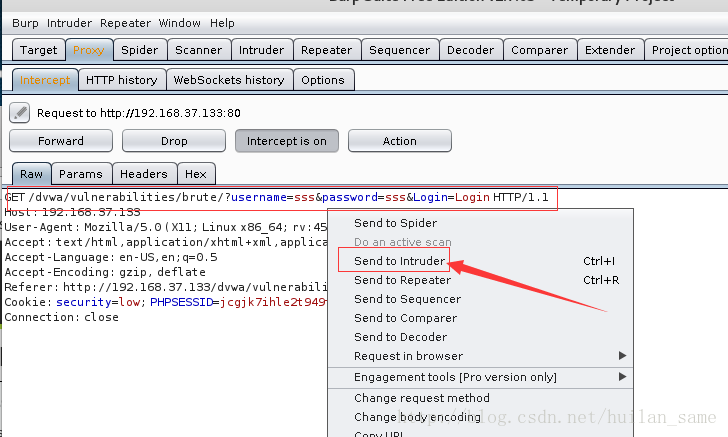Switch to the Hex view tab
The height and width of the screenshot is (437, 728).
pyautogui.click(x=196, y=174)
